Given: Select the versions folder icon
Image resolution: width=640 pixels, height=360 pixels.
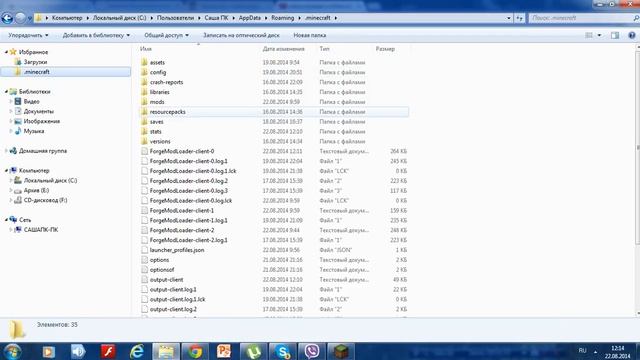Looking at the screenshot, I should [144, 141].
